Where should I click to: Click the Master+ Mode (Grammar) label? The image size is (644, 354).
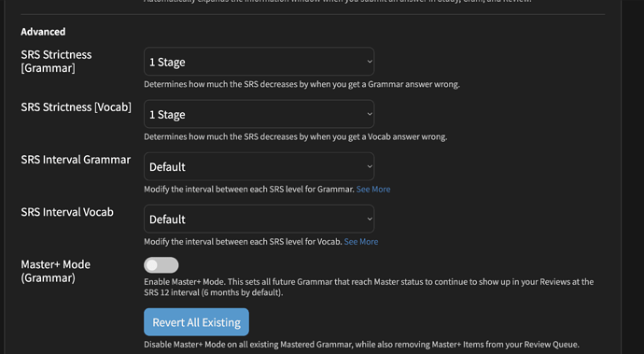coord(55,271)
